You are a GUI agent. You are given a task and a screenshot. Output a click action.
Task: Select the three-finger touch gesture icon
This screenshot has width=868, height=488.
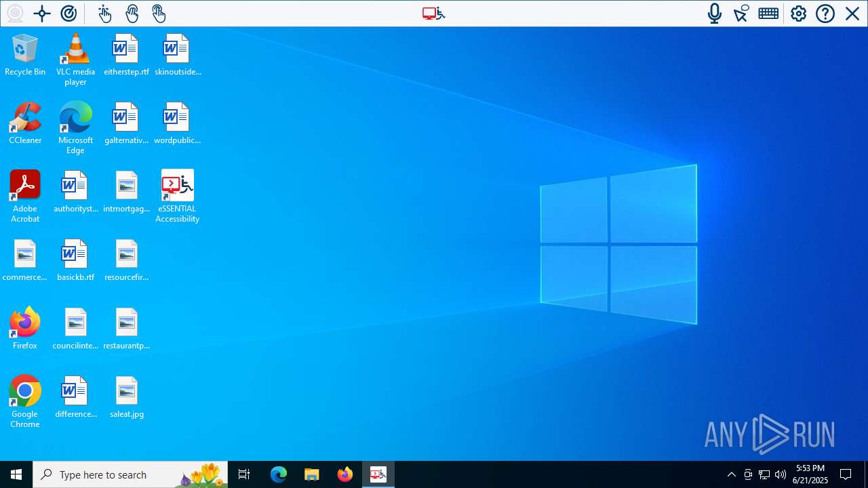159,14
